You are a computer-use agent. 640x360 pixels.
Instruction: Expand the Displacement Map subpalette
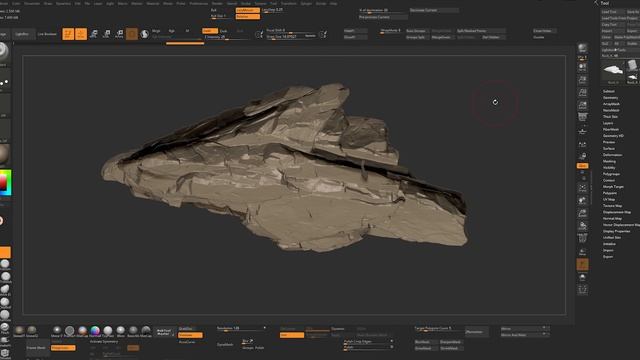point(617,212)
